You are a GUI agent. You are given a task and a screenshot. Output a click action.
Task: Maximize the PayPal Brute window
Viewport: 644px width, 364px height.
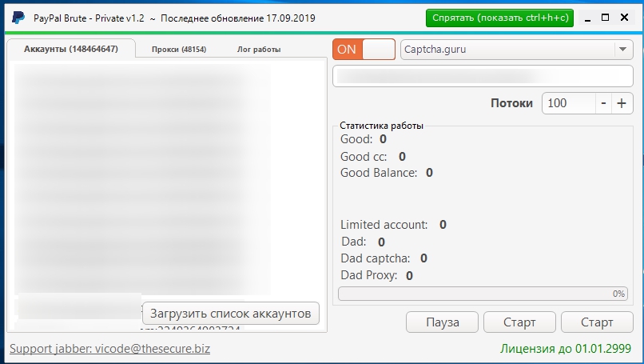click(x=605, y=18)
